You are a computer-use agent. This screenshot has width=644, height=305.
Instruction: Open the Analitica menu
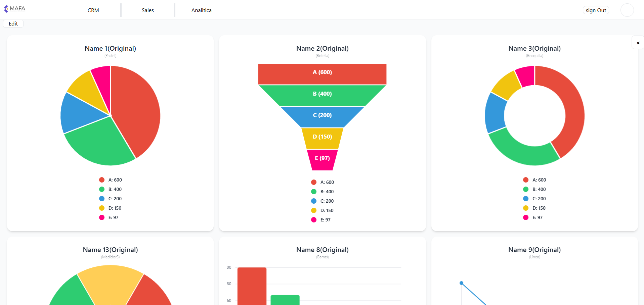(202, 10)
